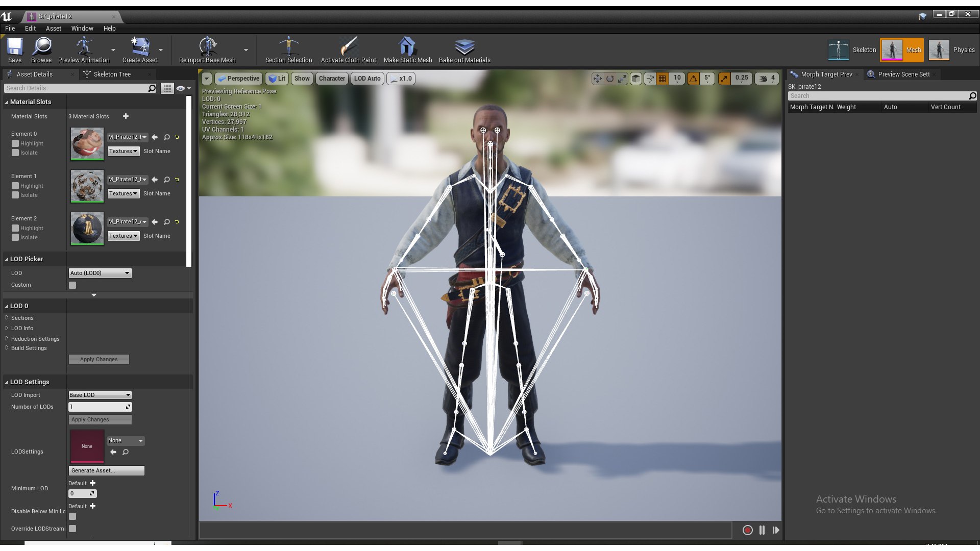
Task: Enable Highlight for Element 0
Action: click(x=15, y=144)
